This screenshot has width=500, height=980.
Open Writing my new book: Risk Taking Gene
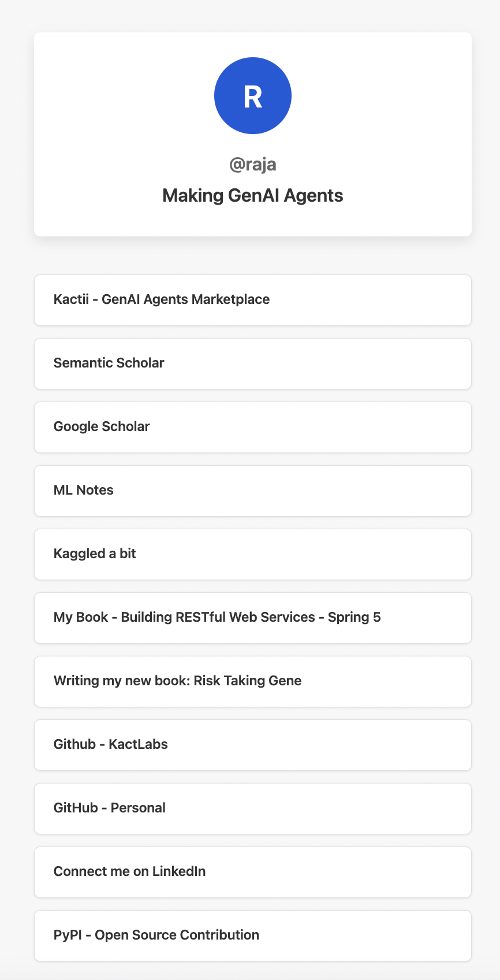point(253,681)
